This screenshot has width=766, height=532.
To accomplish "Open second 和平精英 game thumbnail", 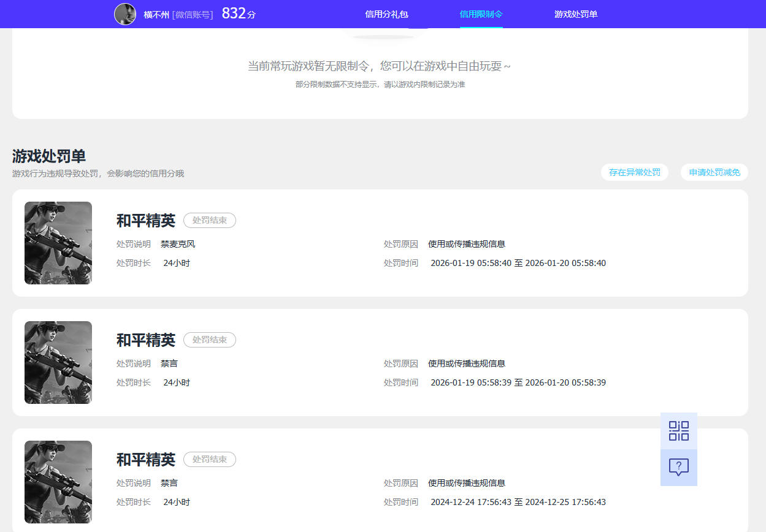I will [x=58, y=362].
